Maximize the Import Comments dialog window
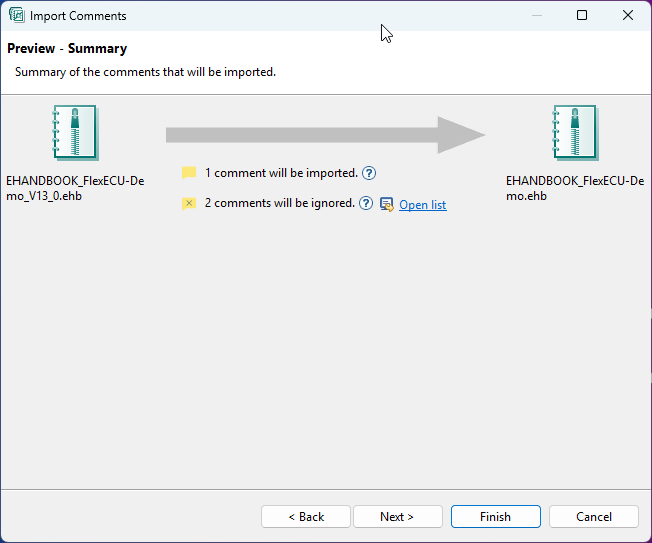Image resolution: width=652 pixels, height=543 pixels. (x=582, y=16)
